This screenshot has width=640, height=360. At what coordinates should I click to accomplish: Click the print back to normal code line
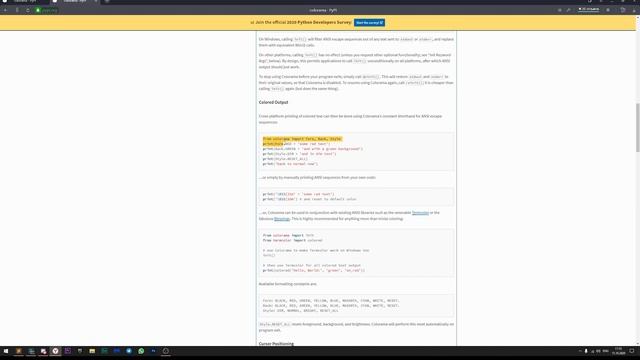coord(290,164)
